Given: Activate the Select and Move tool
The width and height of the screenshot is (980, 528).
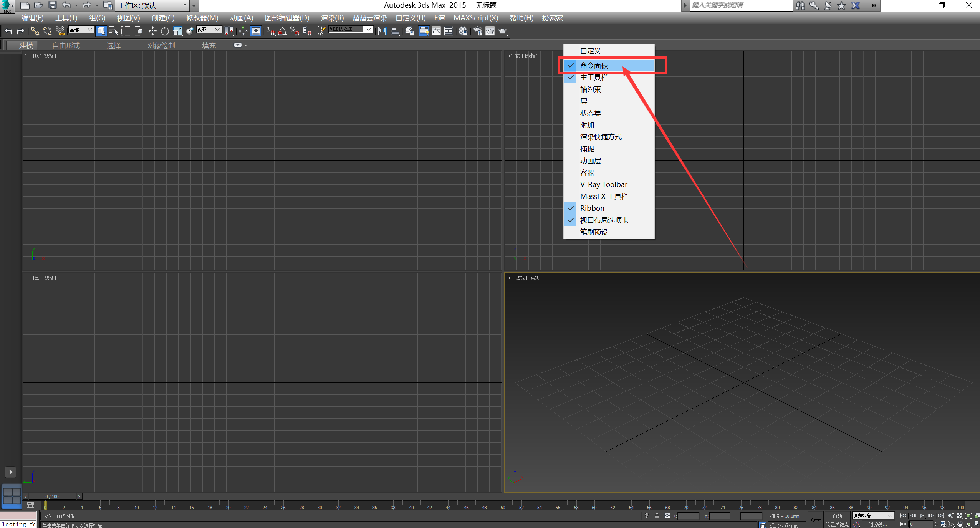Looking at the screenshot, I should [152, 31].
